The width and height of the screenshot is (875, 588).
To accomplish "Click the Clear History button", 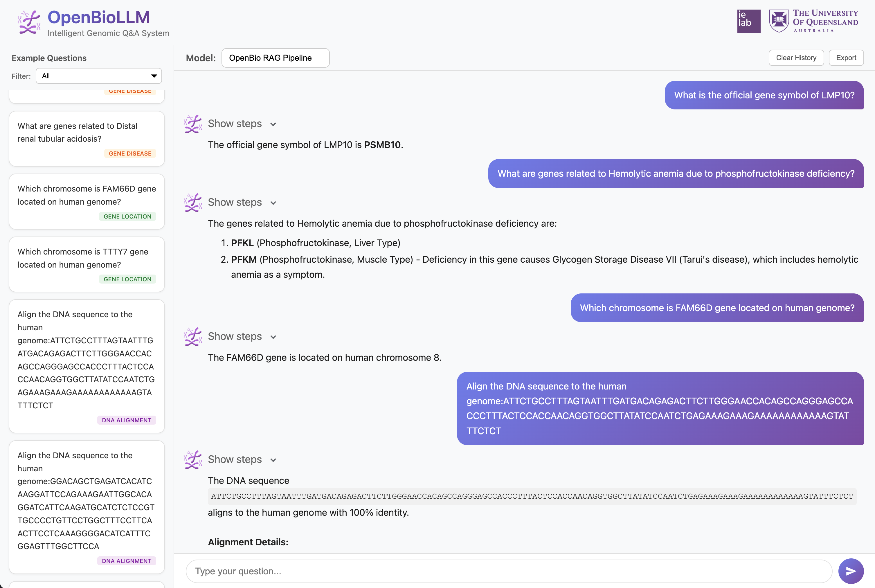I will click(x=796, y=58).
